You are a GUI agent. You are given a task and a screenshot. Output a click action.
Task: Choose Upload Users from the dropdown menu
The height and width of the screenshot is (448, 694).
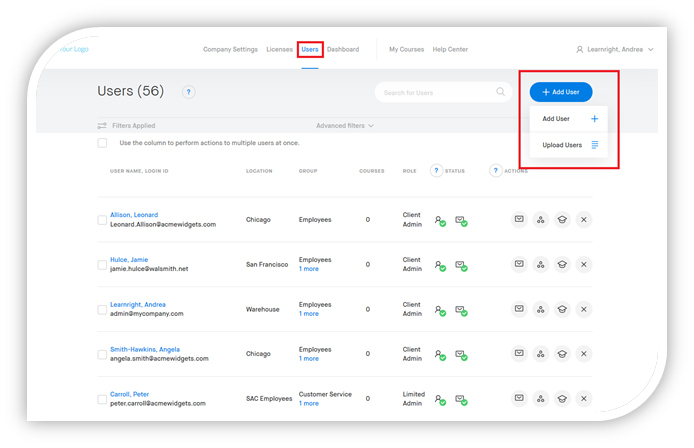pyautogui.click(x=569, y=145)
